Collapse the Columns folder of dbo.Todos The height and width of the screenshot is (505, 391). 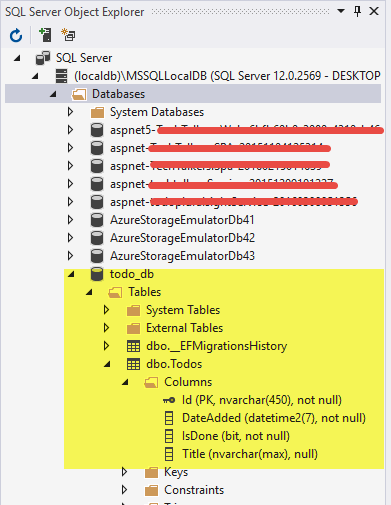125,382
